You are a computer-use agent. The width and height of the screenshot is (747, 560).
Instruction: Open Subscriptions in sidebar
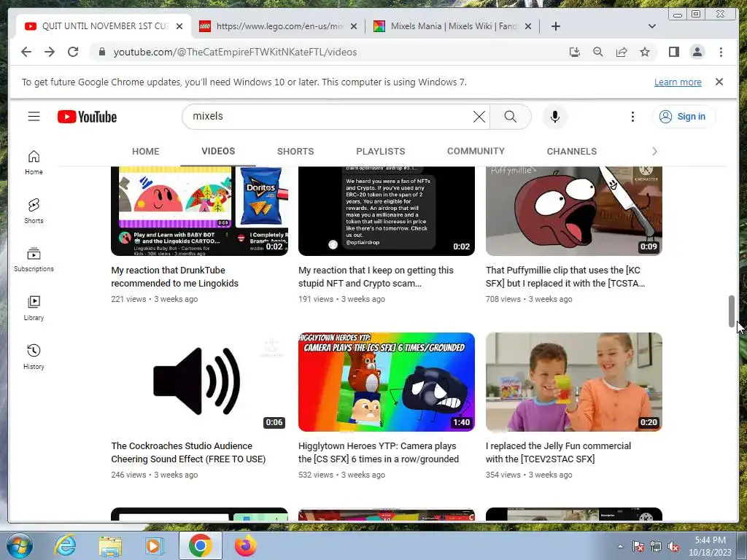pyautogui.click(x=34, y=260)
